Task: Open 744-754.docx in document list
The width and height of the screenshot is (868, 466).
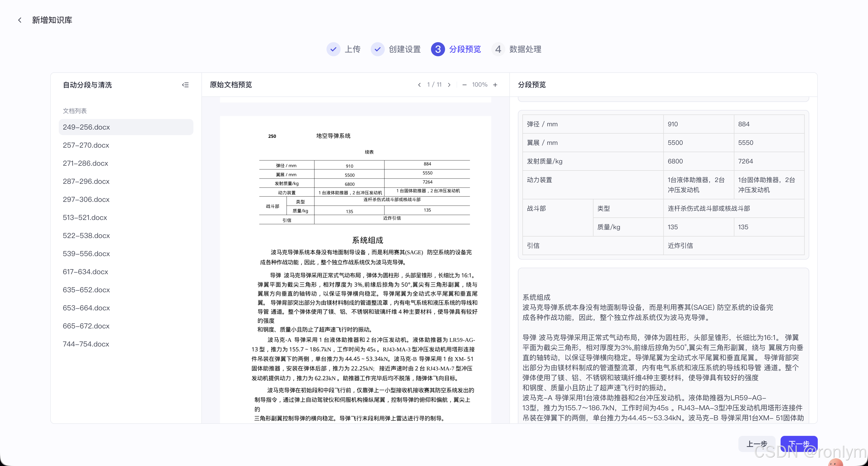Action: point(126,344)
